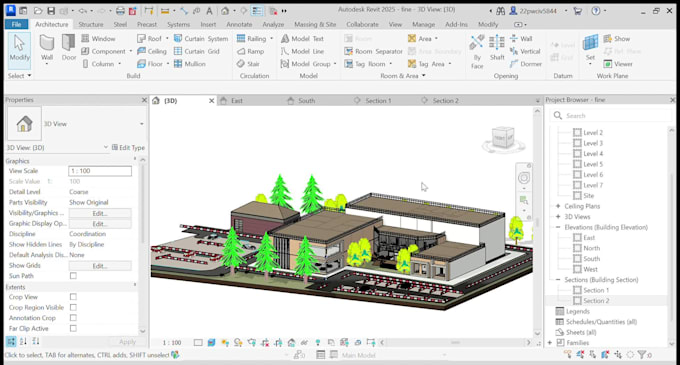Open the Section 1 view tab

tap(378, 101)
